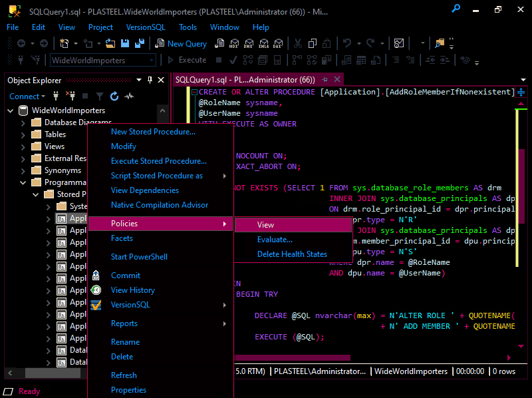Click Facets in context menu
Viewport: 532px width, 398px height.
pyautogui.click(x=160, y=238)
